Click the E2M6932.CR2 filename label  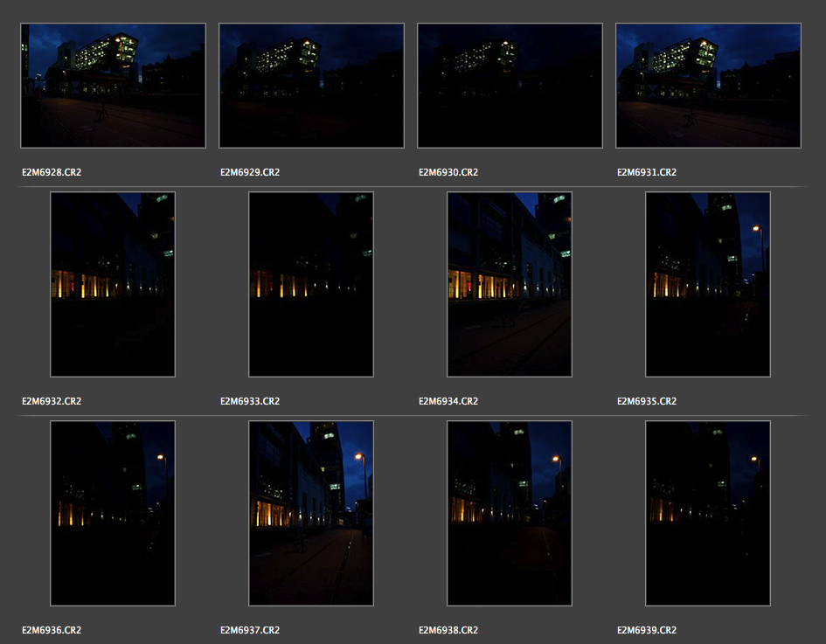coord(52,402)
